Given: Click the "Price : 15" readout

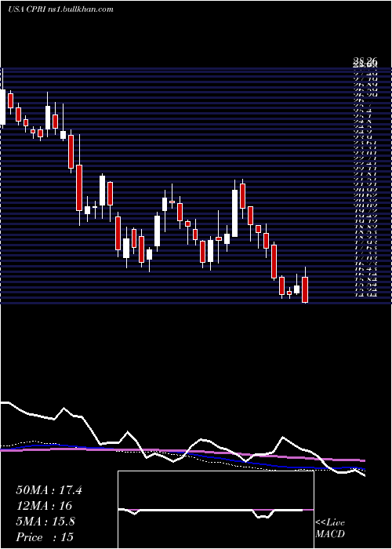Looking at the screenshot, I should [x=45, y=536].
